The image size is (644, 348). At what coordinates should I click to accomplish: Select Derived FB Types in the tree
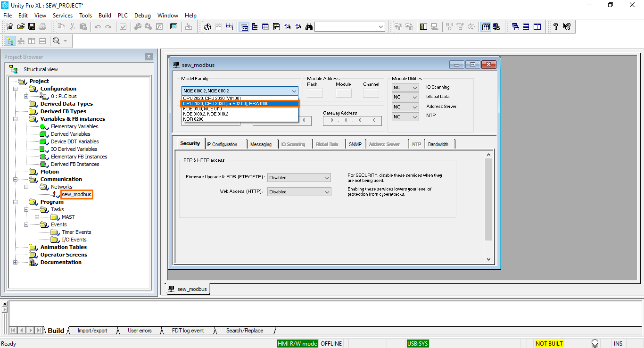63,111
